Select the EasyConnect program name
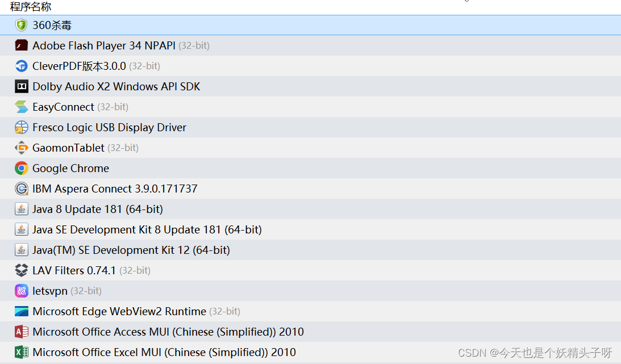The width and height of the screenshot is (621, 364). tap(64, 107)
